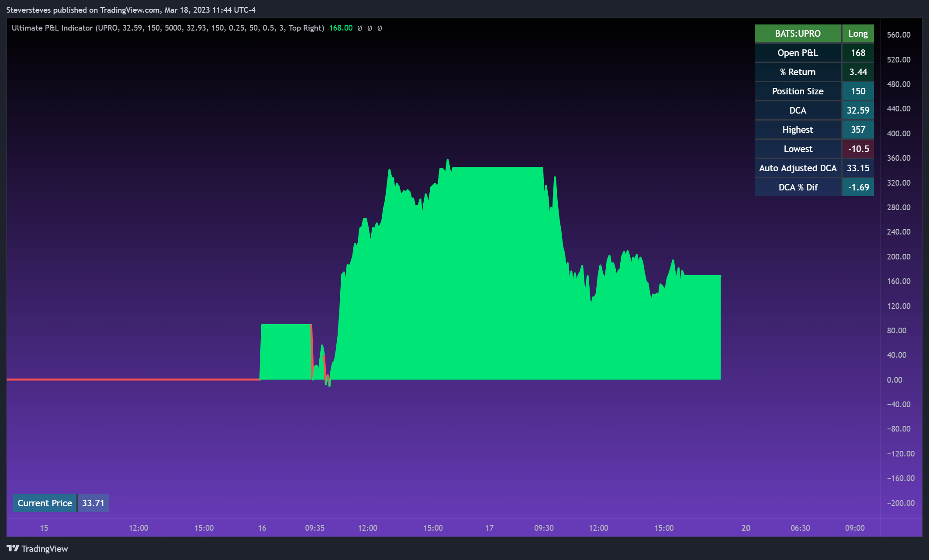Click the TradingView logo icon
The image size is (929, 560).
(x=13, y=548)
